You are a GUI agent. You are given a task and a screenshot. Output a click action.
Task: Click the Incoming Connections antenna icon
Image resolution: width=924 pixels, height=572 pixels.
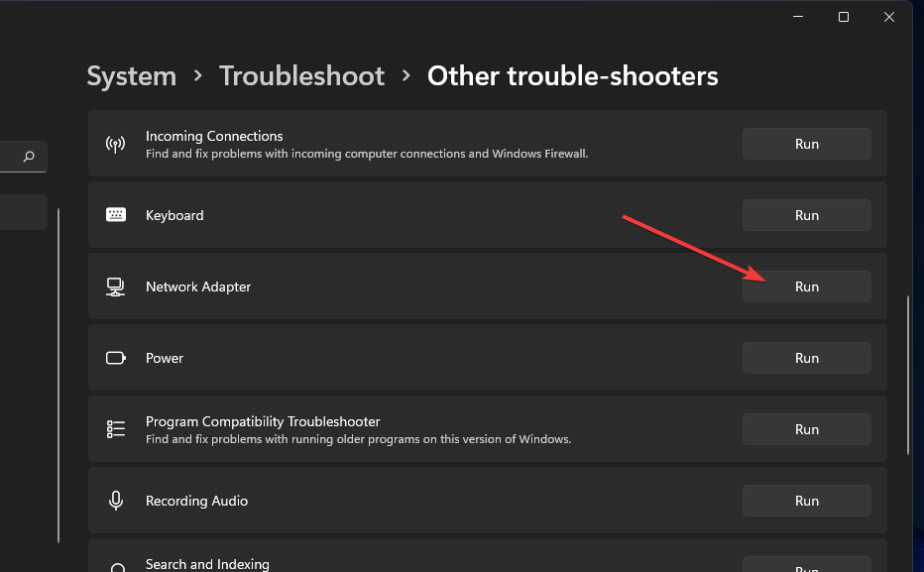point(115,144)
